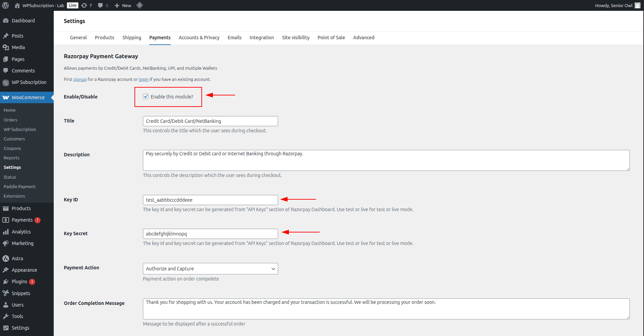Click into the Key ID input field
This screenshot has height=336, width=644.
[x=210, y=200]
